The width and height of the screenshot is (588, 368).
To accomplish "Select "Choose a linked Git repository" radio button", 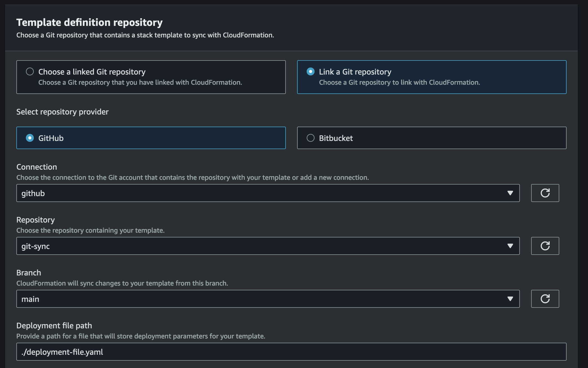I will [x=30, y=71].
